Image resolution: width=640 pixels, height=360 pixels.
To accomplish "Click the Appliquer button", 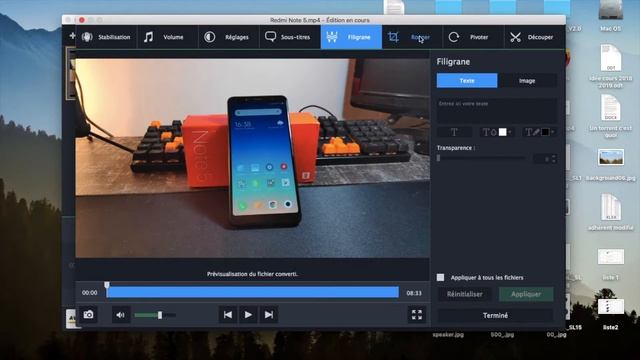I will [x=526, y=294].
